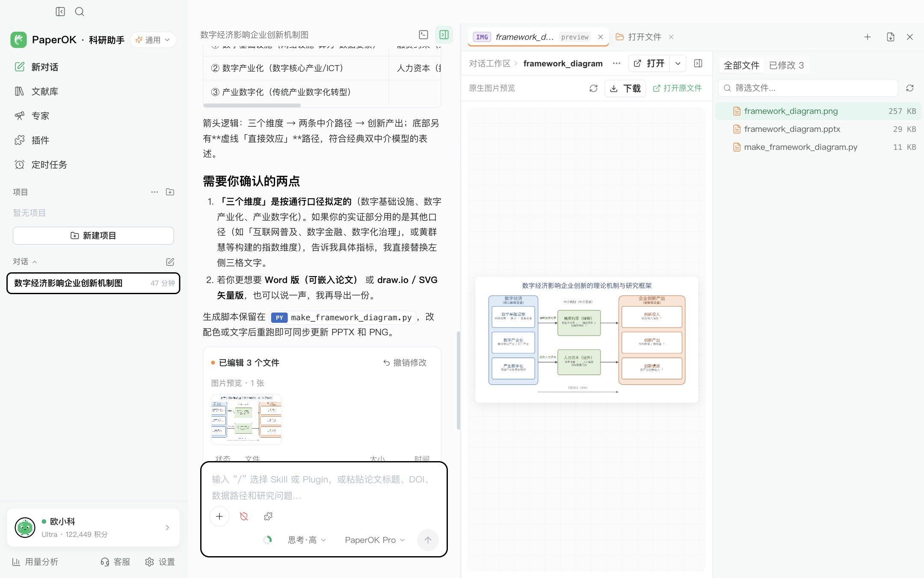Open the PaperOK Pro model dropdown

[x=375, y=540]
